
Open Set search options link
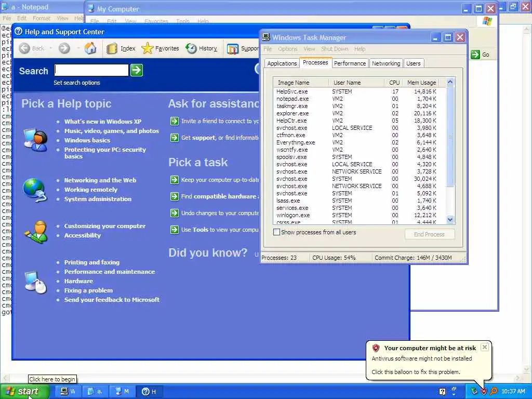(x=77, y=83)
